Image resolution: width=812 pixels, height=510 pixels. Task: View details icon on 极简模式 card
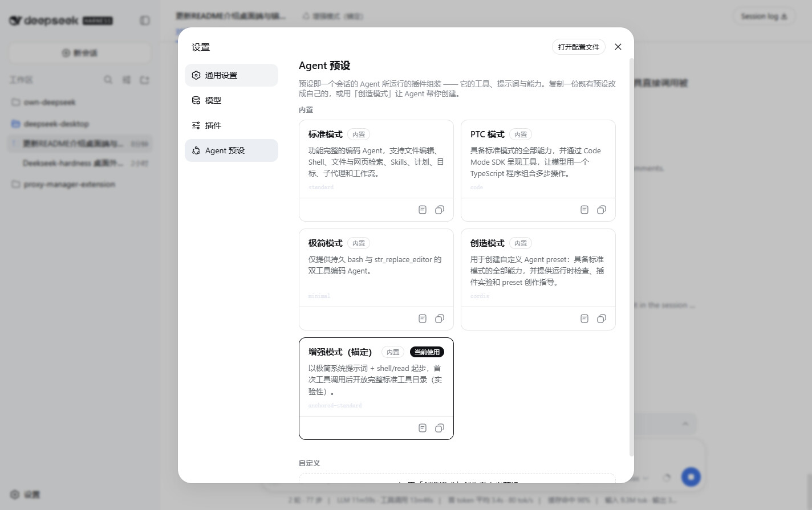[x=423, y=319]
